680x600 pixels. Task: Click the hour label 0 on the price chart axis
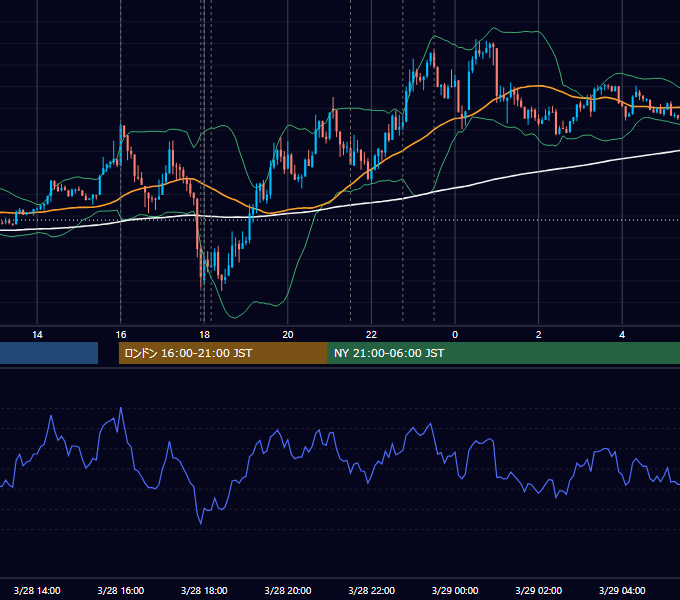tap(455, 335)
